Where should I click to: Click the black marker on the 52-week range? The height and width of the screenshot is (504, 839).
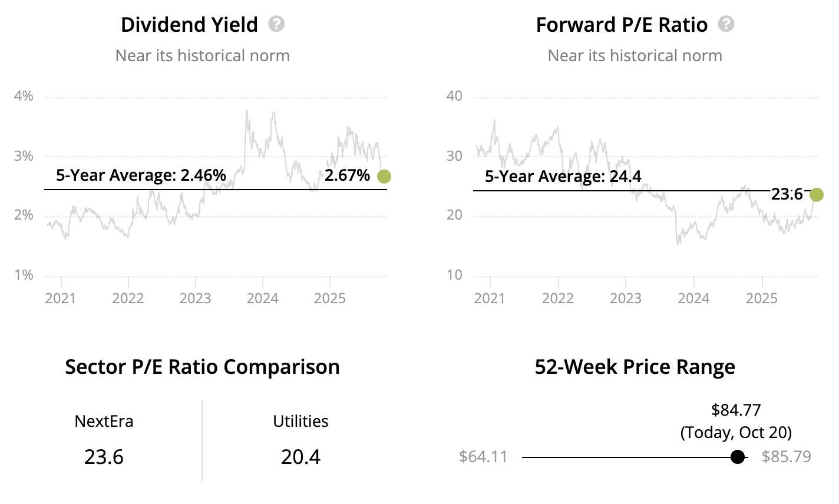pos(737,457)
